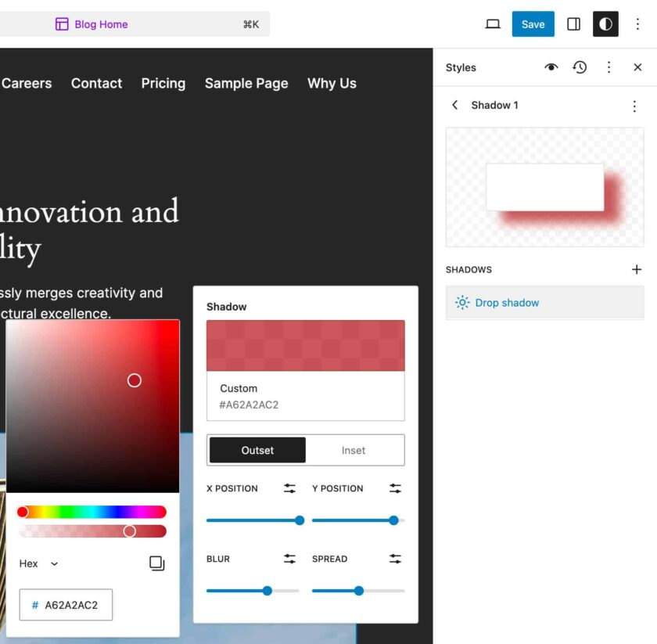Open style revisions history icon

(580, 67)
